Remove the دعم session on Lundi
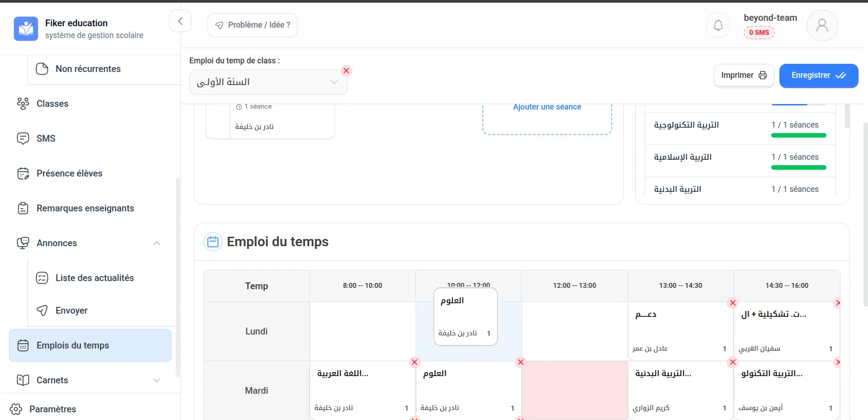 (733, 303)
